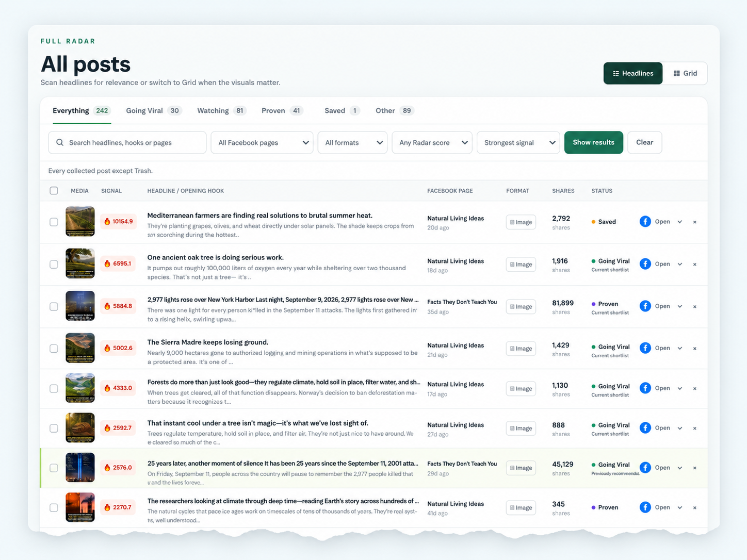Click Facebook icon on Sierra Madre row

tap(645, 348)
